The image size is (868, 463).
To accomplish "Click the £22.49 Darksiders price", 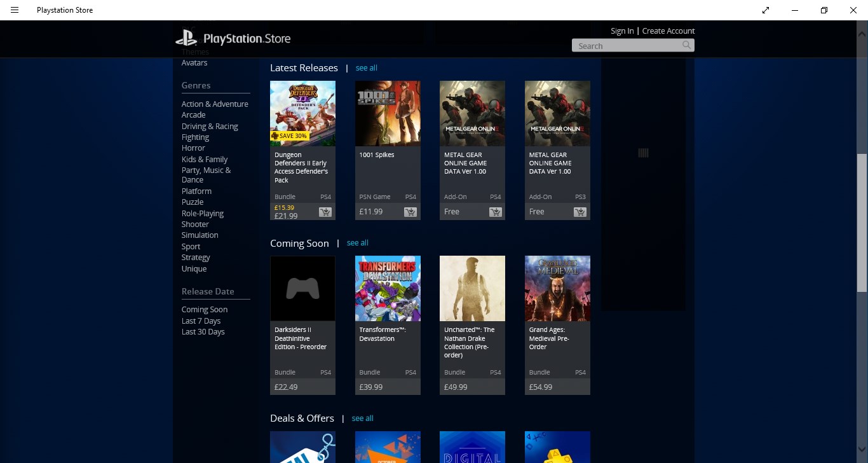I will (x=286, y=387).
